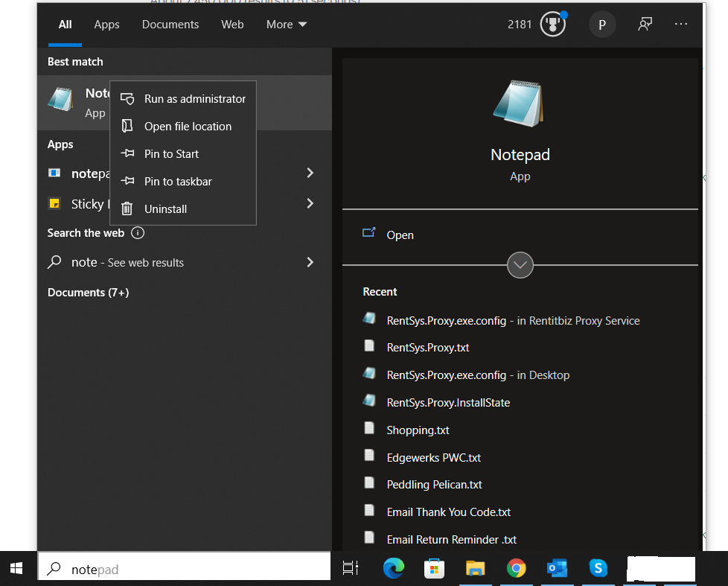Select Run as administrator from context menu
Screen dimensions: 728x586
tap(183, 98)
